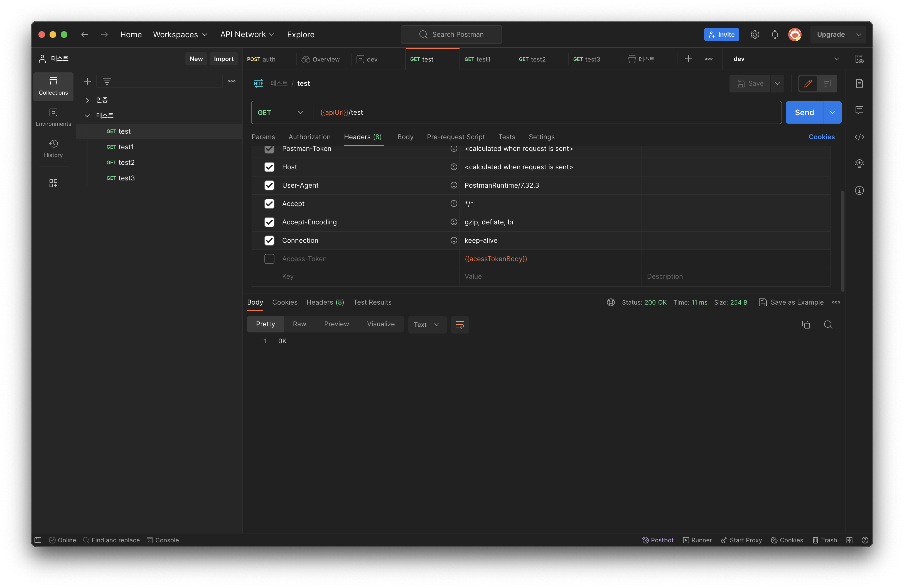This screenshot has height=588, width=904.
Task: Open the GET test2 request tab
Action: point(532,59)
